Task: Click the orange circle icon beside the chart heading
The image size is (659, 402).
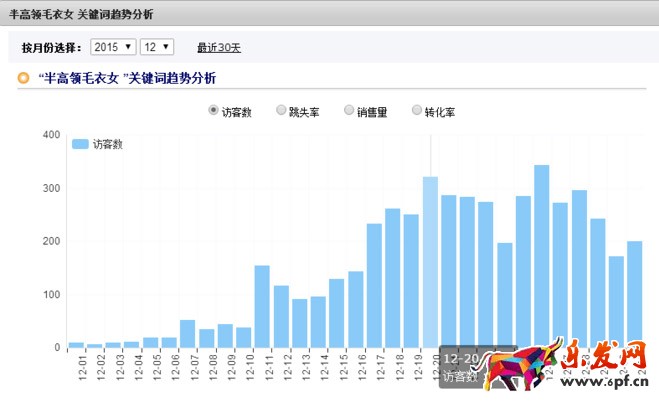Action: coord(23,78)
